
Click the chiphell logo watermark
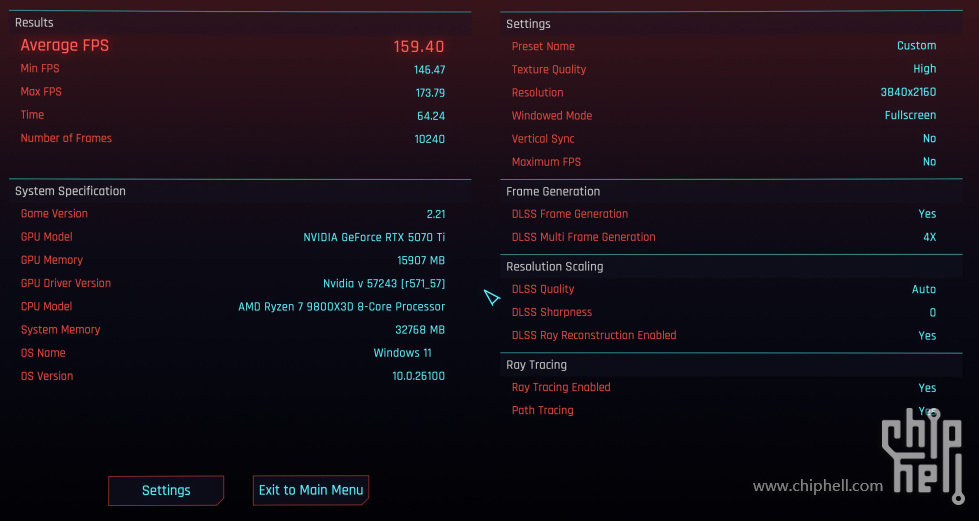click(923, 461)
